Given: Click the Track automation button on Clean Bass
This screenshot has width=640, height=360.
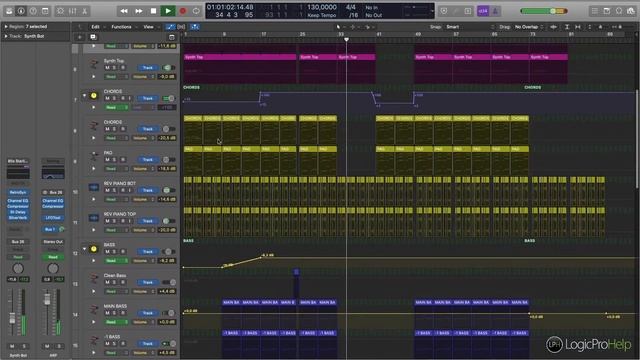Looking at the screenshot, I should pyautogui.click(x=148, y=282).
